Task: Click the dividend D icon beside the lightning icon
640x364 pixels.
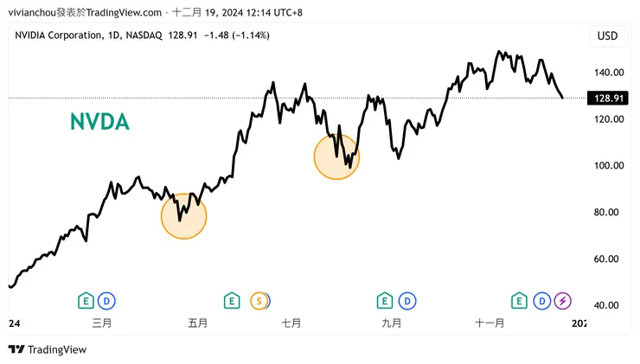Action: pos(541,301)
